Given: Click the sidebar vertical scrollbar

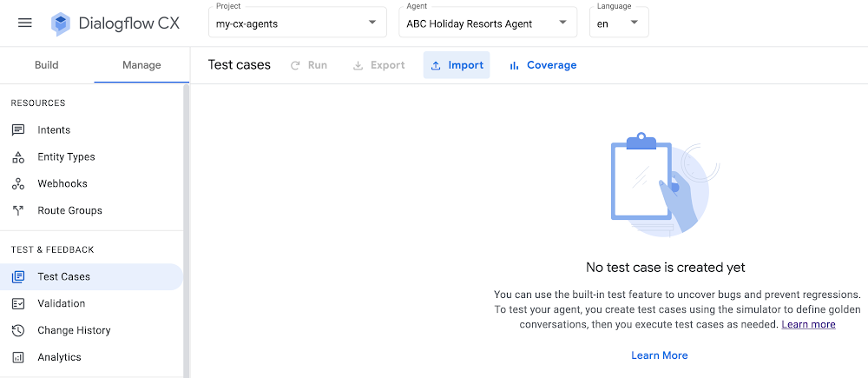Looking at the screenshot, I should [x=187, y=230].
